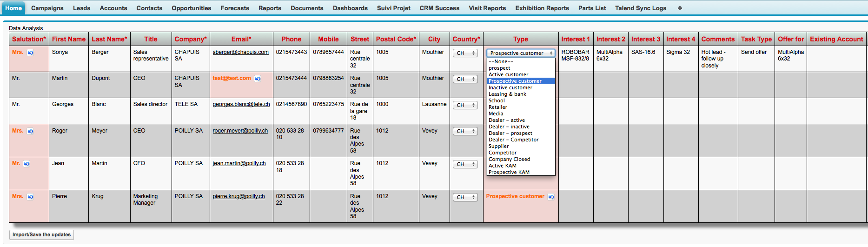The image size is (868, 247).
Task: Choose Dealer - Competitor option
Action: (x=521, y=140)
